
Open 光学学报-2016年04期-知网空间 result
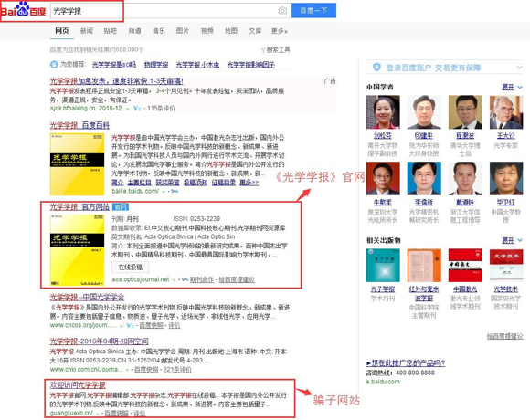100,341
